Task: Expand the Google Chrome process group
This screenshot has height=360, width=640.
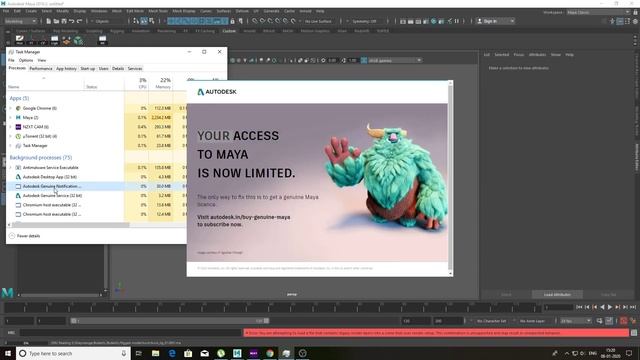Action: (11, 108)
